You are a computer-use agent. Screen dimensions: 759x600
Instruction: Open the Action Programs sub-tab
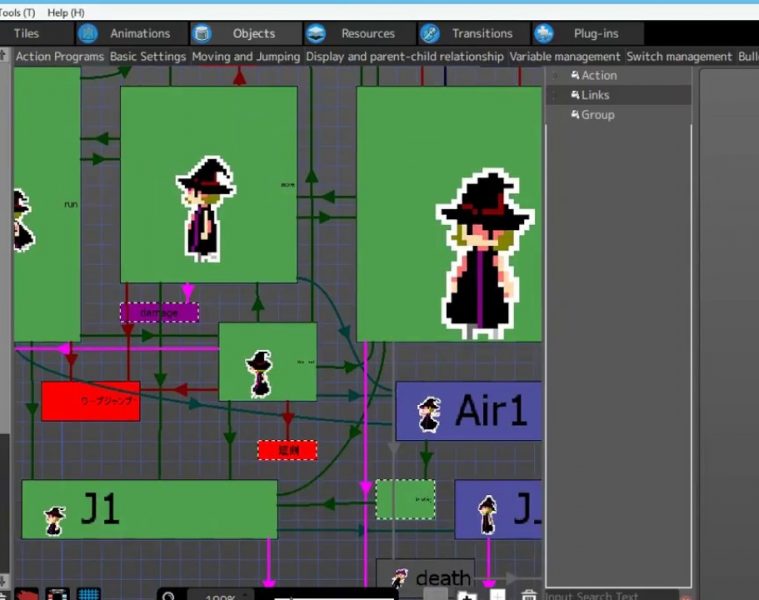[x=60, y=57]
